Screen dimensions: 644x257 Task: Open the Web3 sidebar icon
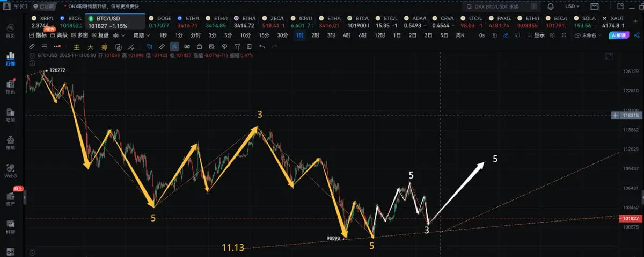click(10, 170)
